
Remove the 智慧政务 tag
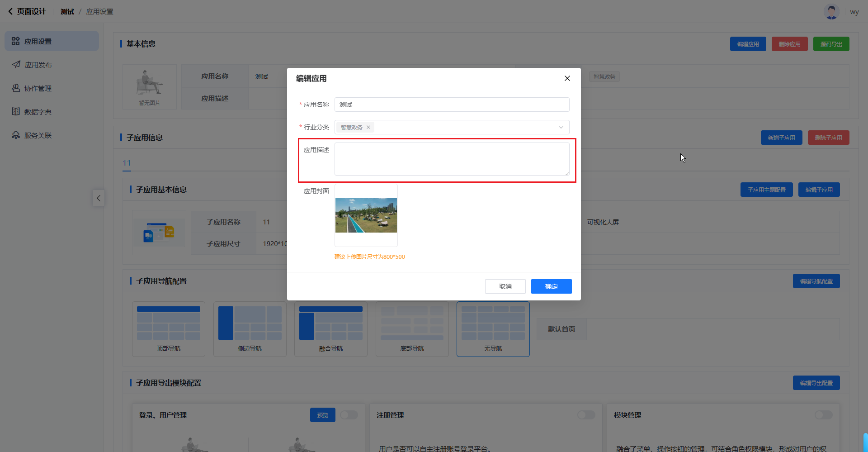368,127
